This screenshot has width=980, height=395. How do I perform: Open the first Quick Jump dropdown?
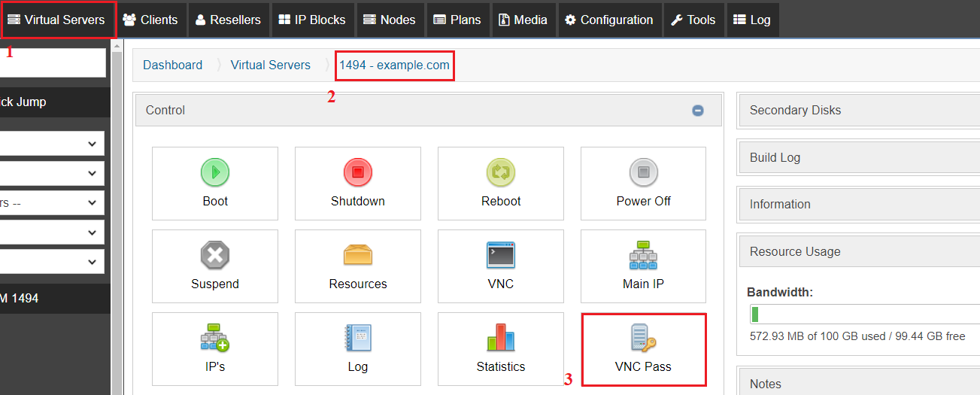(x=53, y=143)
